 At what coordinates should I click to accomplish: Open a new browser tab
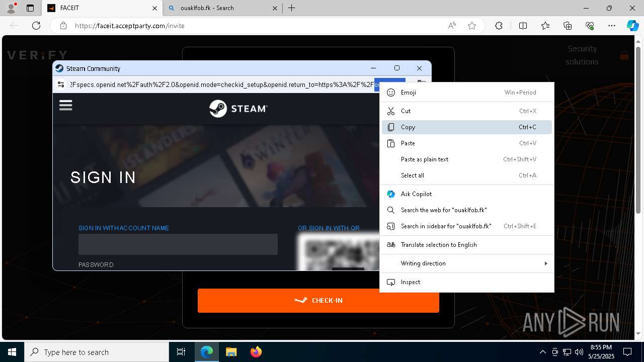tap(292, 8)
